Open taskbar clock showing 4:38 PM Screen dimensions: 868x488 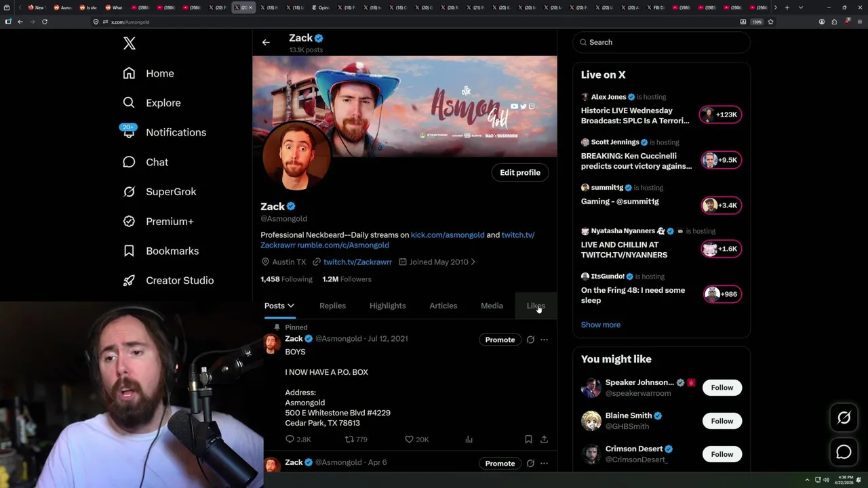(845, 480)
